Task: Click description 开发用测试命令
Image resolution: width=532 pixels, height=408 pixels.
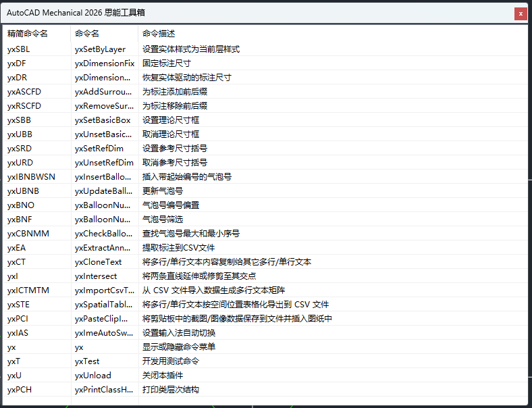Action: pos(171,361)
